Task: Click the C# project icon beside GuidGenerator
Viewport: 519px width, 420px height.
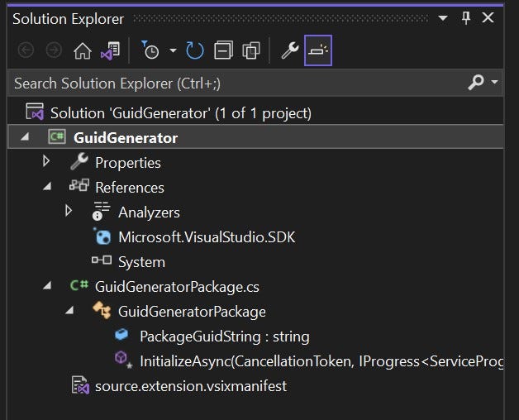Action: [57, 136]
